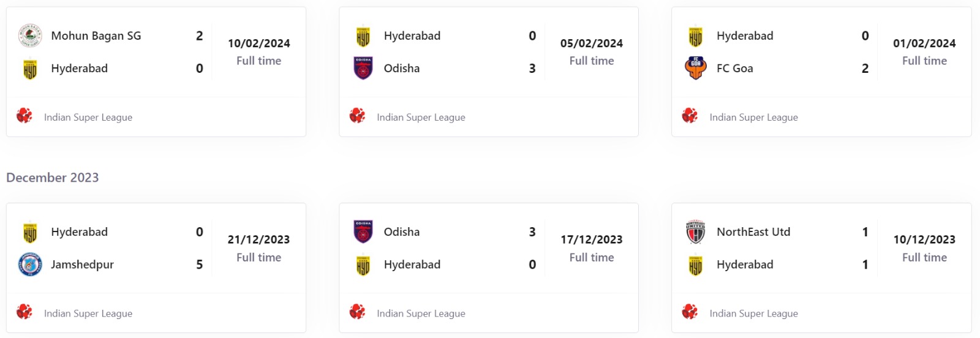Open the FC Goa team link
This screenshot has height=338, width=980.
735,69
